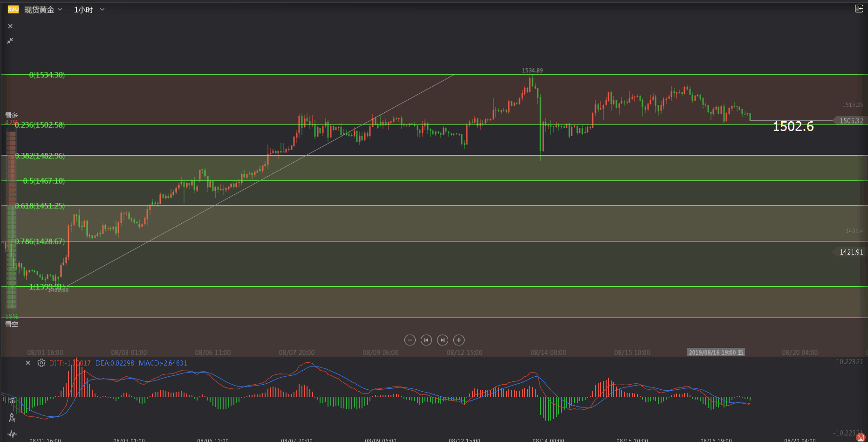The width and height of the screenshot is (868, 442).
Task: Click the 08/07 20:00 time axis label
Action: point(297,352)
